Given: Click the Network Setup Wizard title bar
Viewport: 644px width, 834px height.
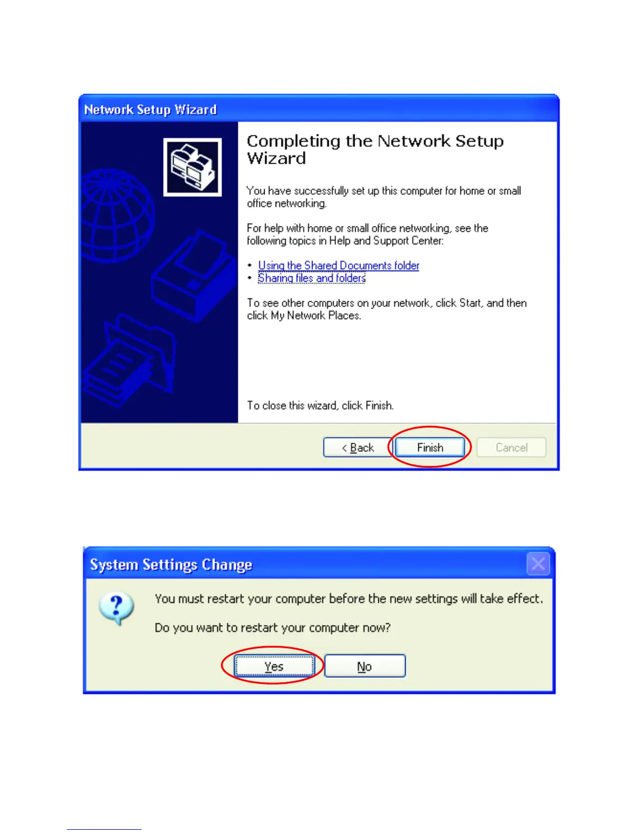Looking at the screenshot, I should tap(319, 110).
